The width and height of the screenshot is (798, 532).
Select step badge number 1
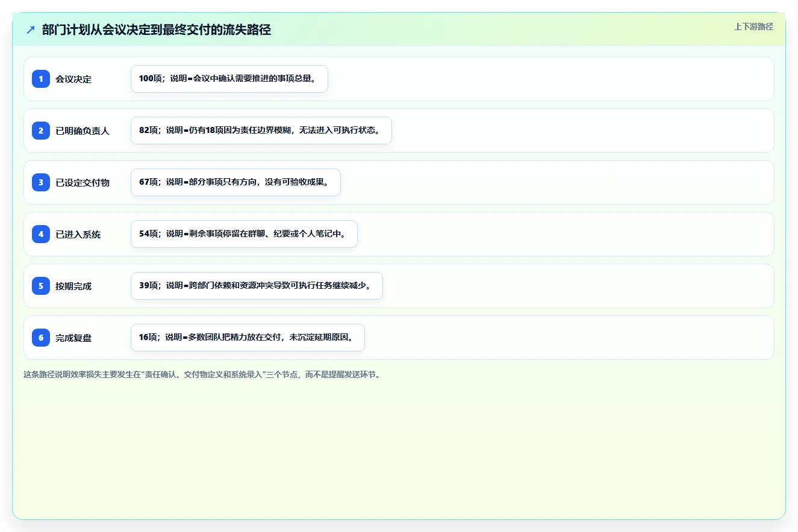[41, 79]
